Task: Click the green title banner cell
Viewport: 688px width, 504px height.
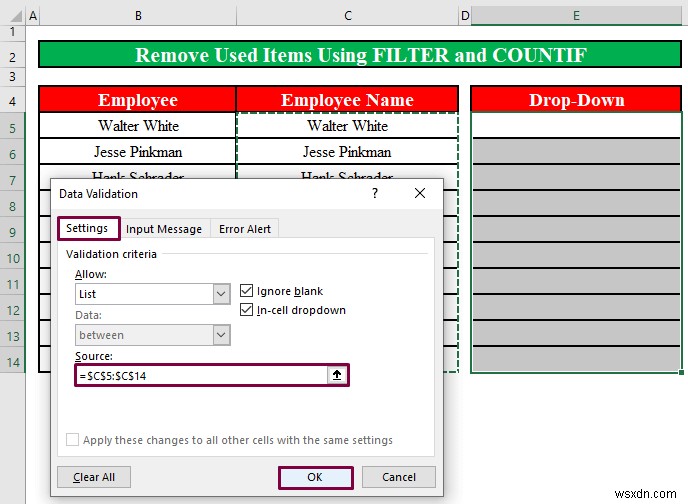Action: coord(360,55)
